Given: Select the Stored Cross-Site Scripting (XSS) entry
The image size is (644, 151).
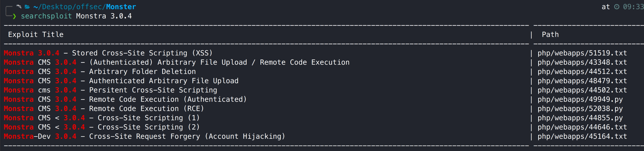Looking at the screenshot, I should click(x=142, y=53).
